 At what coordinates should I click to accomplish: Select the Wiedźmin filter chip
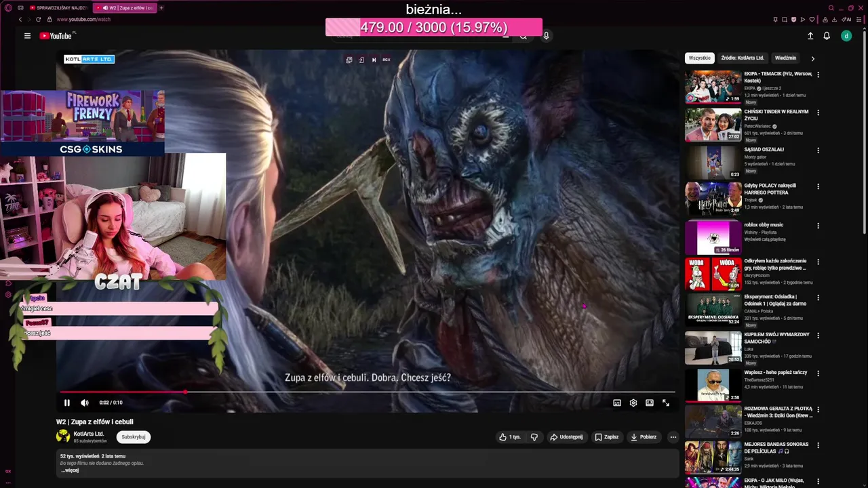tap(785, 58)
